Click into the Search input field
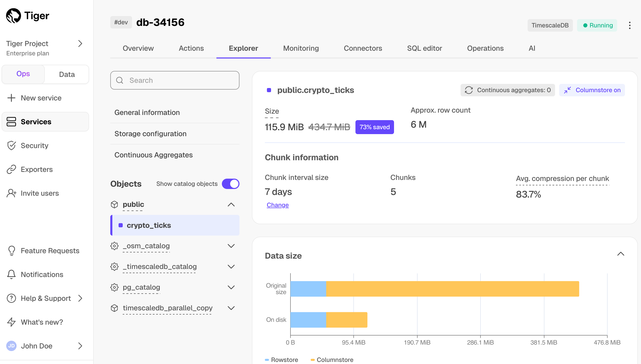This screenshot has height=364, width=641. click(x=175, y=80)
